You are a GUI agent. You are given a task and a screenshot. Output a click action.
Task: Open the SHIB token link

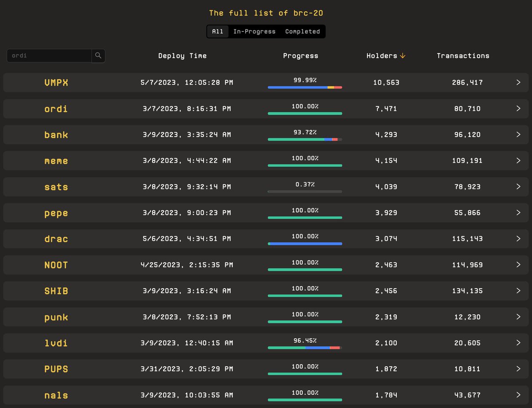[56, 291]
